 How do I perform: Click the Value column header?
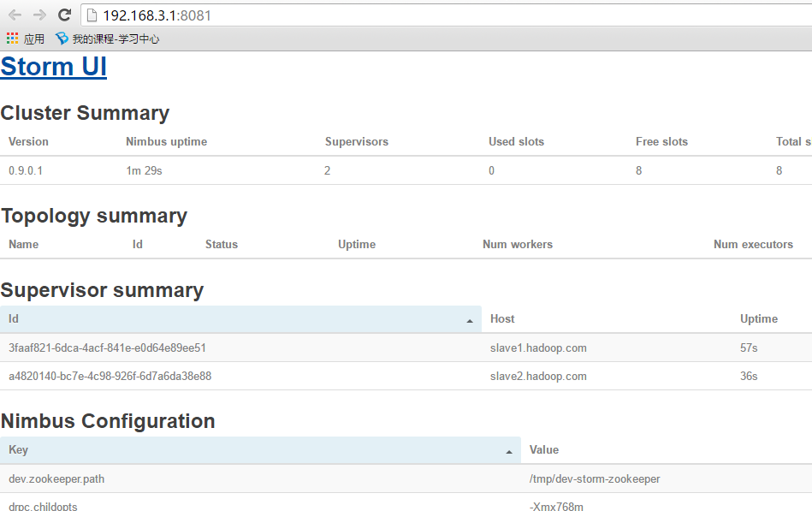click(x=543, y=450)
